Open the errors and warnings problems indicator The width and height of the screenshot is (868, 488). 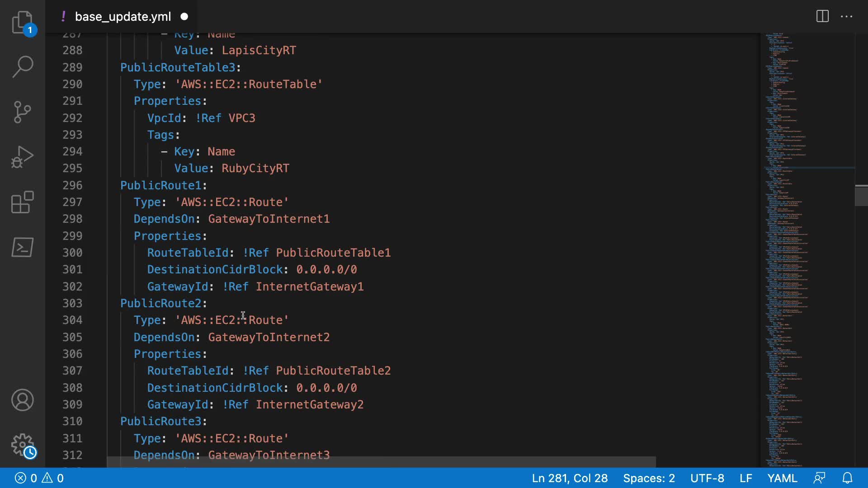[39, 478]
